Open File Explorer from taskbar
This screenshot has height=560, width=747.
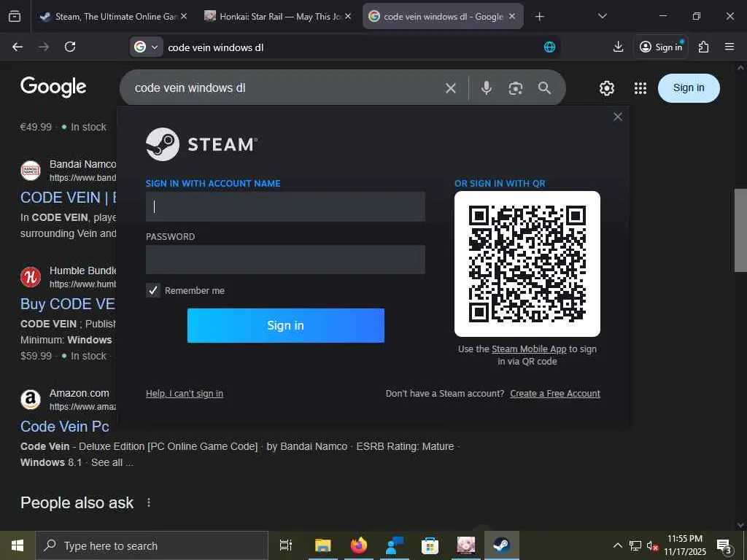click(x=322, y=545)
